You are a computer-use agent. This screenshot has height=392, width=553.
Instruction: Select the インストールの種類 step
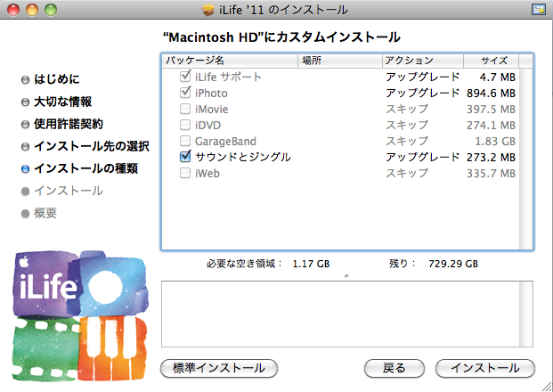pos(85,168)
